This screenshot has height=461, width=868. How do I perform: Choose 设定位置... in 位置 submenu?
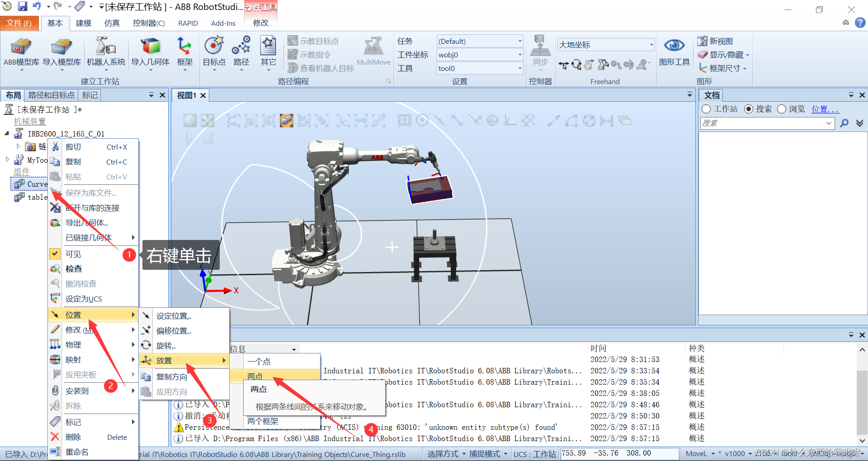pos(184,316)
